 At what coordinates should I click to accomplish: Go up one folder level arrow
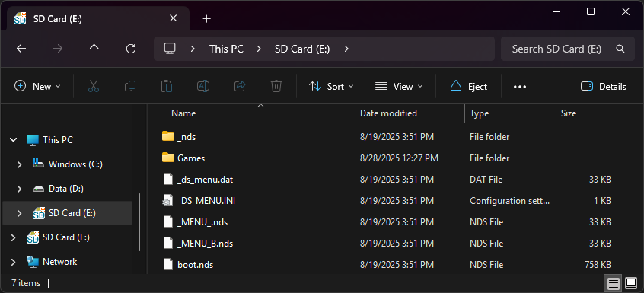94,49
